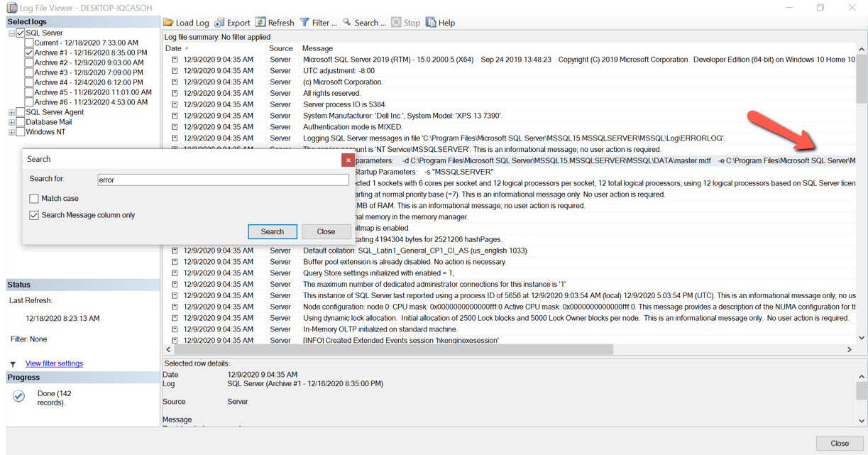The height and width of the screenshot is (455, 868).
Task: Open Help from the toolbar
Action: tap(440, 23)
